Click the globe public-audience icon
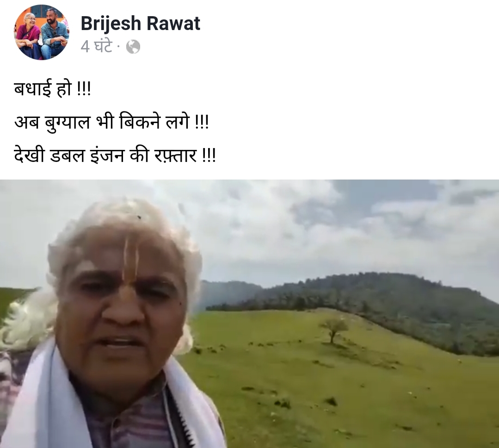Screen dimensions: 499x448 click(133, 47)
